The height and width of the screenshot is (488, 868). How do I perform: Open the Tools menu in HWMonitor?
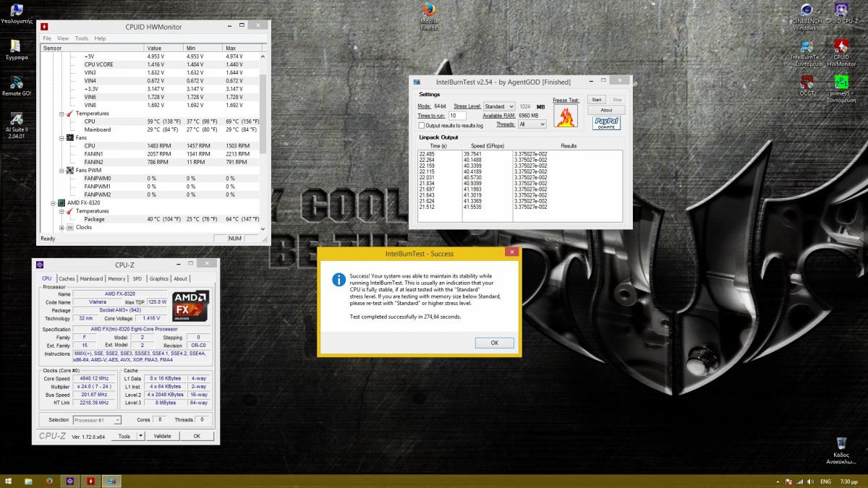pyautogui.click(x=82, y=38)
